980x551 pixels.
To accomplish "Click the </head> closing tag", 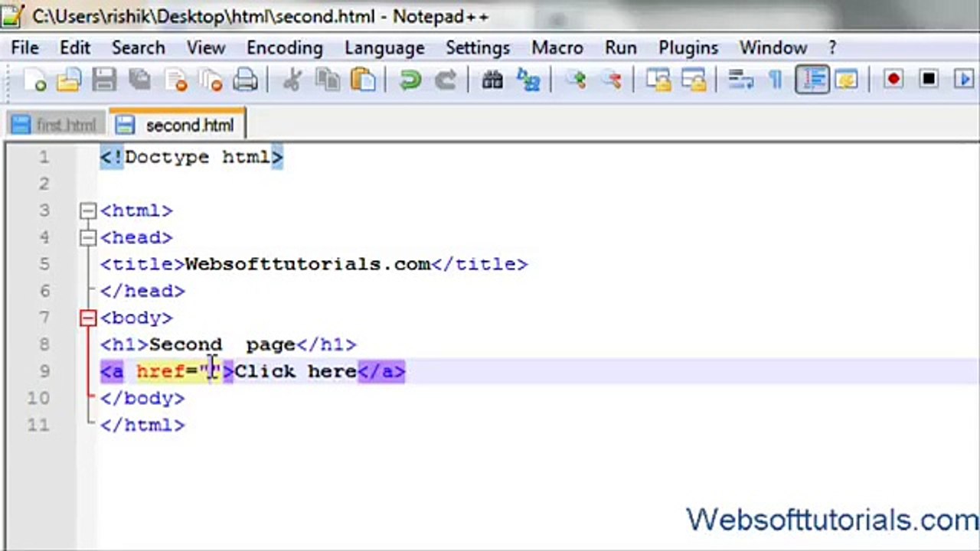I will (x=142, y=291).
